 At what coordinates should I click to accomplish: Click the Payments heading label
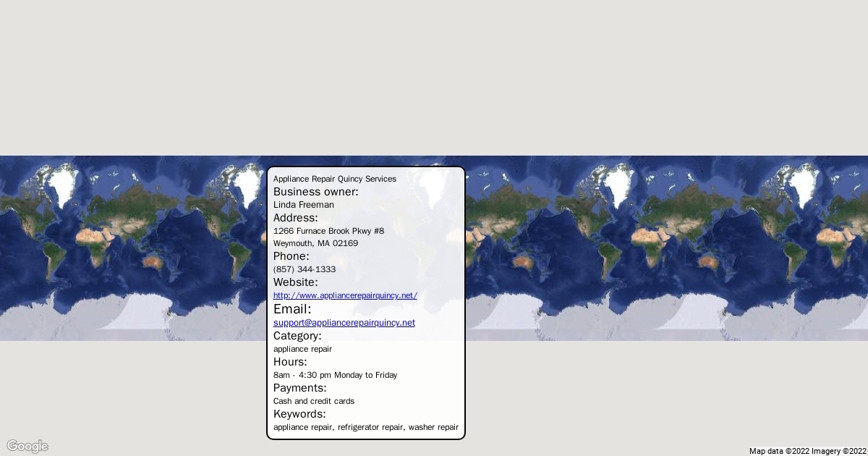coord(299,388)
